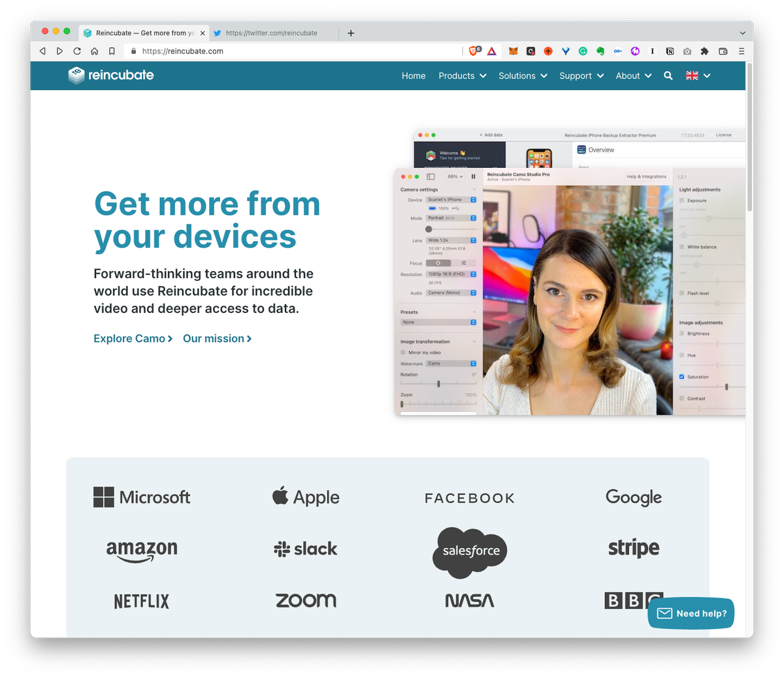Open the search icon on the Reincubate navbar
Image resolution: width=784 pixels, height=678 pixels.
(668, 75)
